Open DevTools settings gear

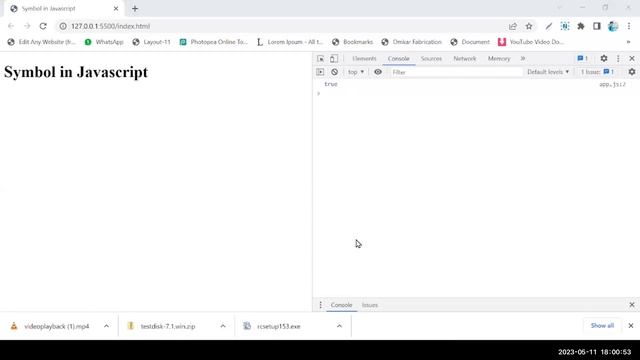click(x=604, y=59)
